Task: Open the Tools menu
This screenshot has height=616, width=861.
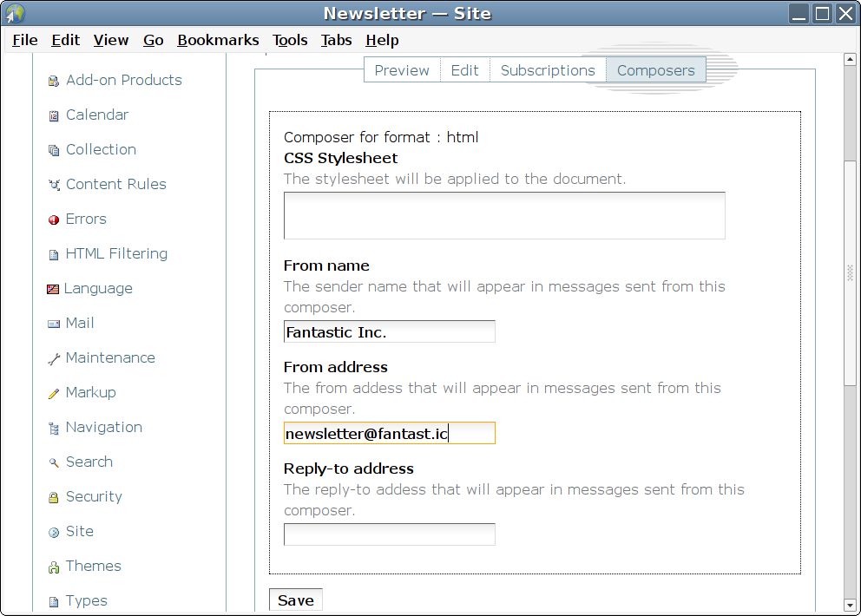Action: (x=290, y=40)
